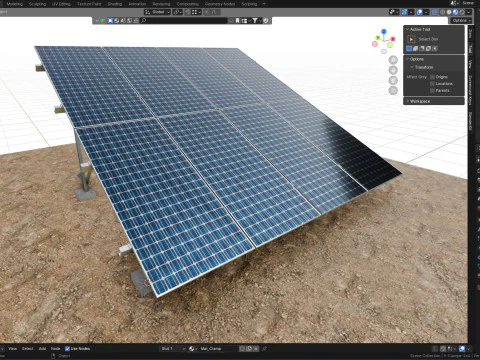
Task: Open the Texture Paint workspace tab
Action: pyautogui.click(x=89, y=4)
